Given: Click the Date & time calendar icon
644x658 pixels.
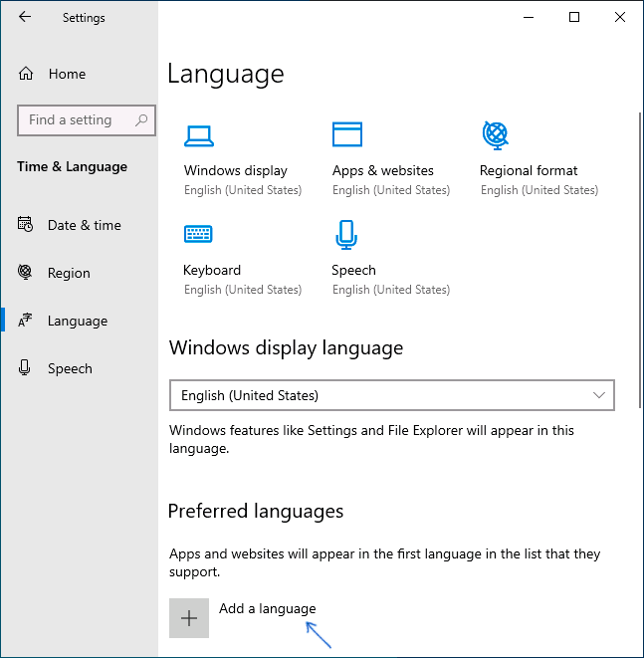Looking at the screenshot, I should [25, 224].
